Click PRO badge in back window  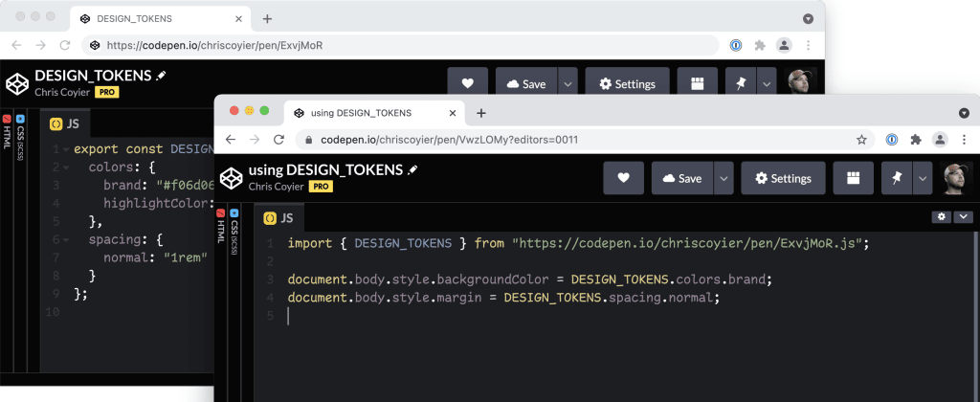point(107,92)
